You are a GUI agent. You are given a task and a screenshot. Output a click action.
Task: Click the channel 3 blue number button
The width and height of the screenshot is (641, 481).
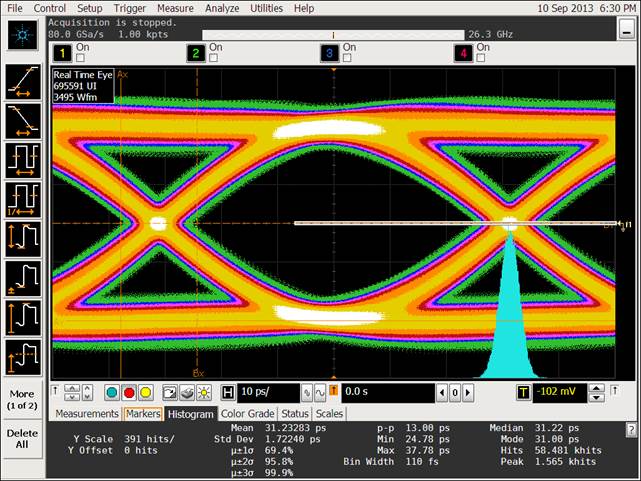click(x=329, y=53)
